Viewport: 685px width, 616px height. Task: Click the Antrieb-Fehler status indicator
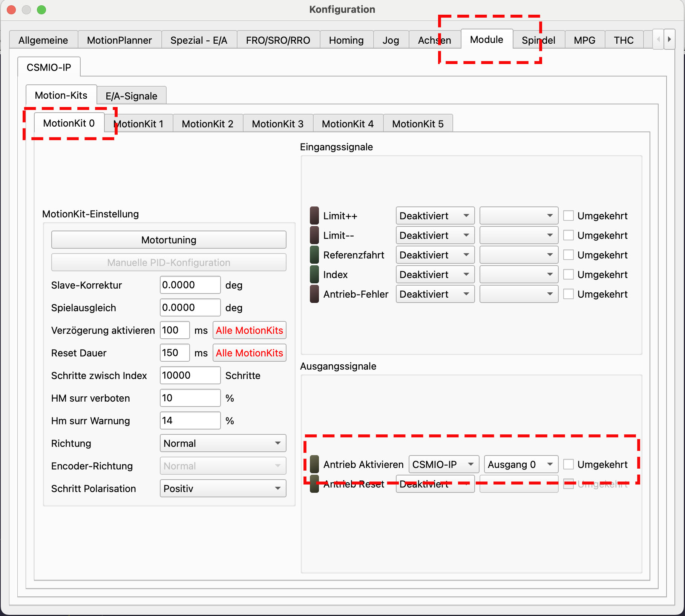coord(314,294)
